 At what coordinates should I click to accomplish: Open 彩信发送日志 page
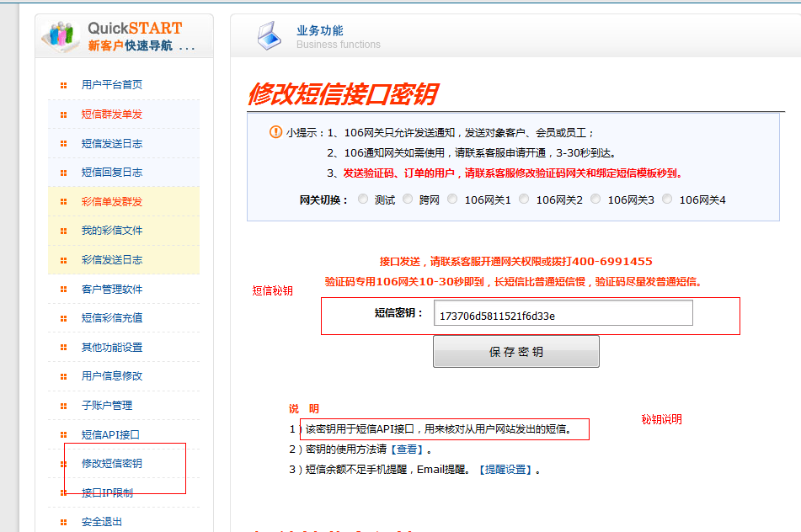click(x=112, y=260)
